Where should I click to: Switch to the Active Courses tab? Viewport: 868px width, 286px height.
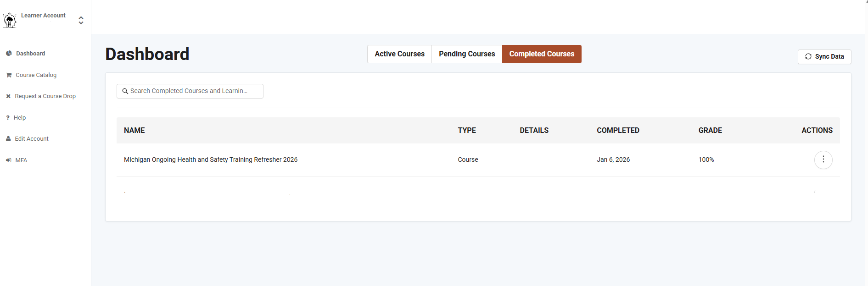pos(399,54)
